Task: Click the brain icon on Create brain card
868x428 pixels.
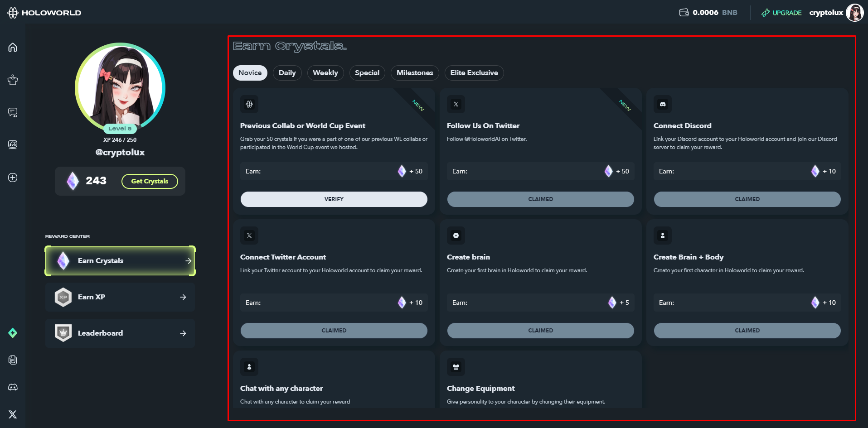Action: tap(456, 236)
